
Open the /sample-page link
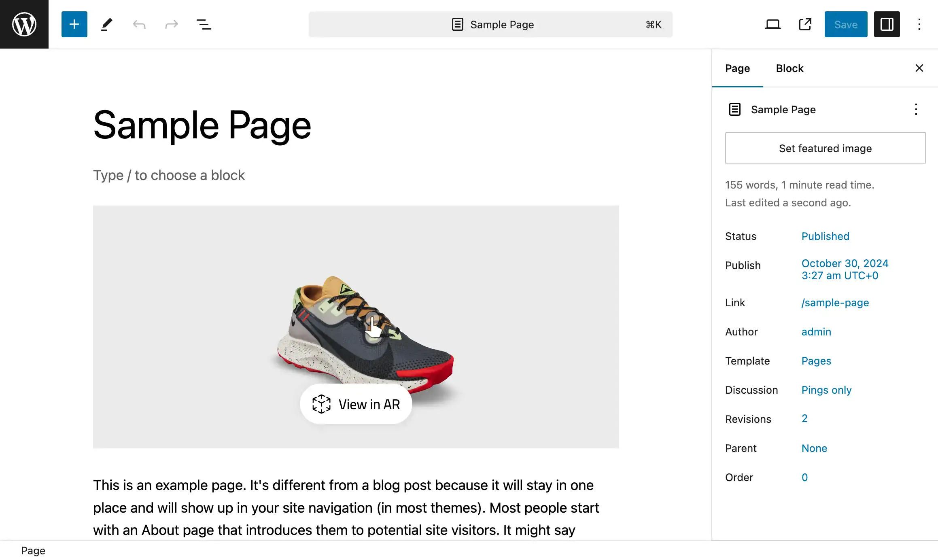point(835,303)
